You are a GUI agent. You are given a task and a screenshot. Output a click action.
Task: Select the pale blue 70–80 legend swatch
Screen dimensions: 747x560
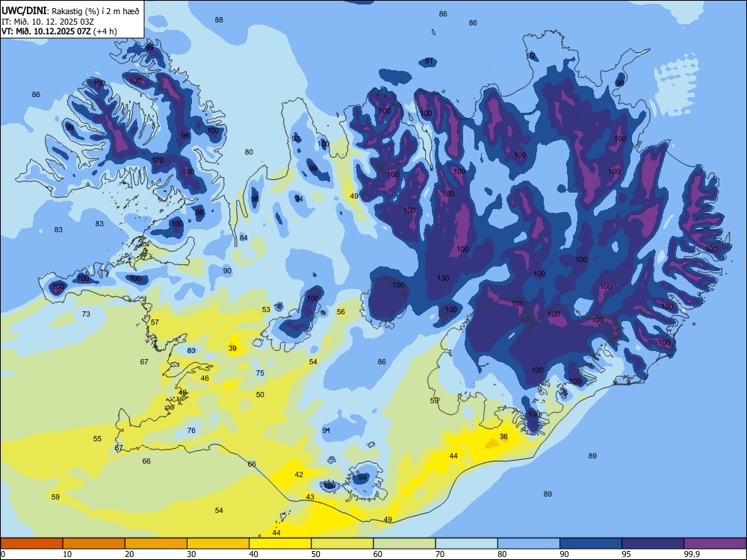466,544
